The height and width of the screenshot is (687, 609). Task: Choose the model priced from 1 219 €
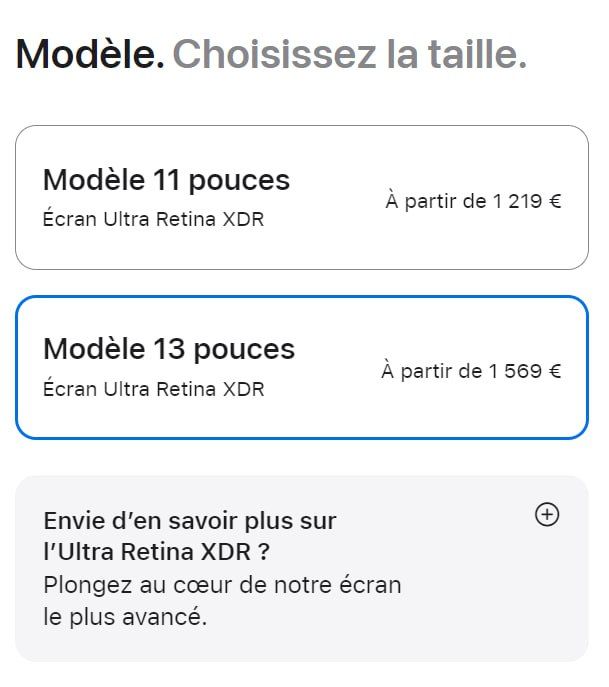pyautogui.click(x=473, y=201)
